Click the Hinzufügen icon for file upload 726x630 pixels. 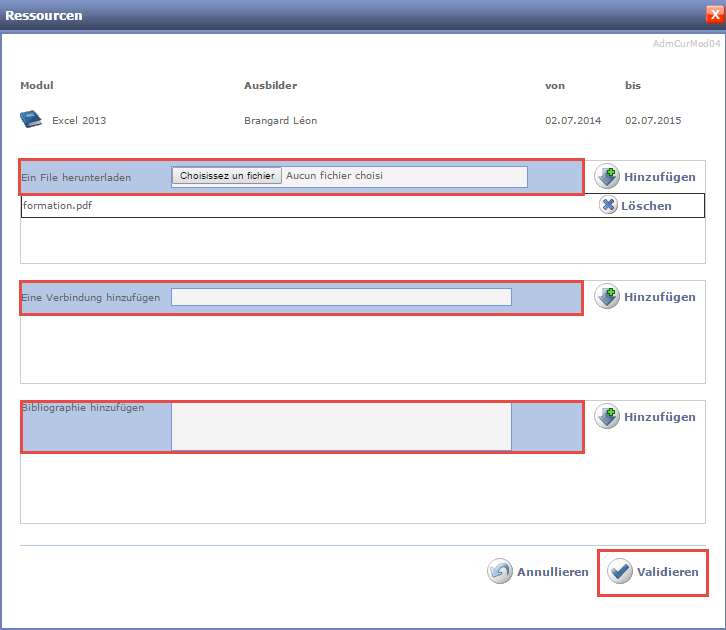(607, 177)
